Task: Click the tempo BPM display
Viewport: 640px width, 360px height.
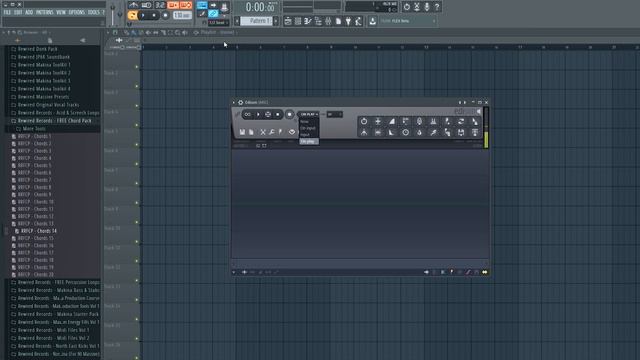Action: [182, 16]
